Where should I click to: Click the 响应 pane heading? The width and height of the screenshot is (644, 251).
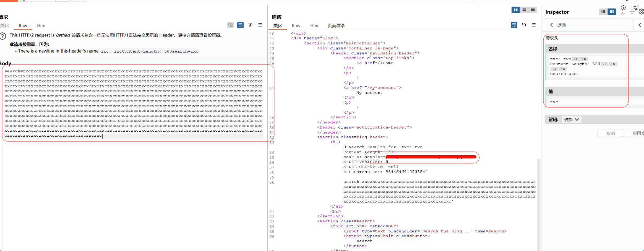tap(277, 17)
